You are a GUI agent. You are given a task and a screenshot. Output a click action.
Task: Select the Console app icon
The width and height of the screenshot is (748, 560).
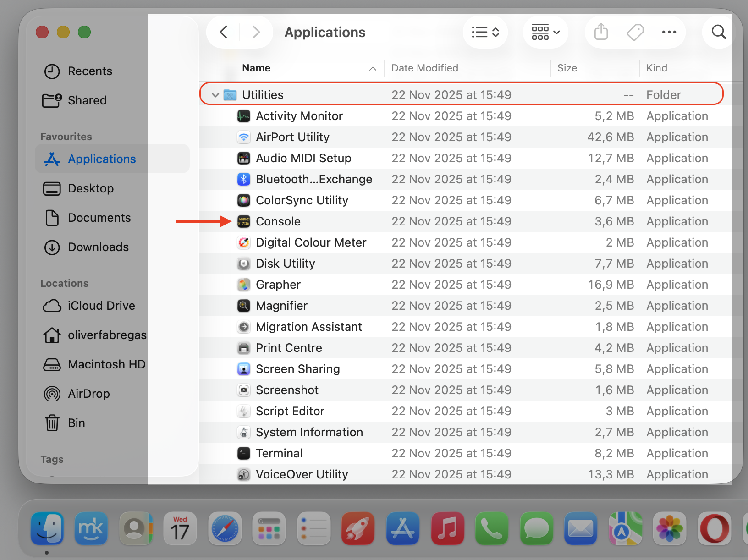244,221
